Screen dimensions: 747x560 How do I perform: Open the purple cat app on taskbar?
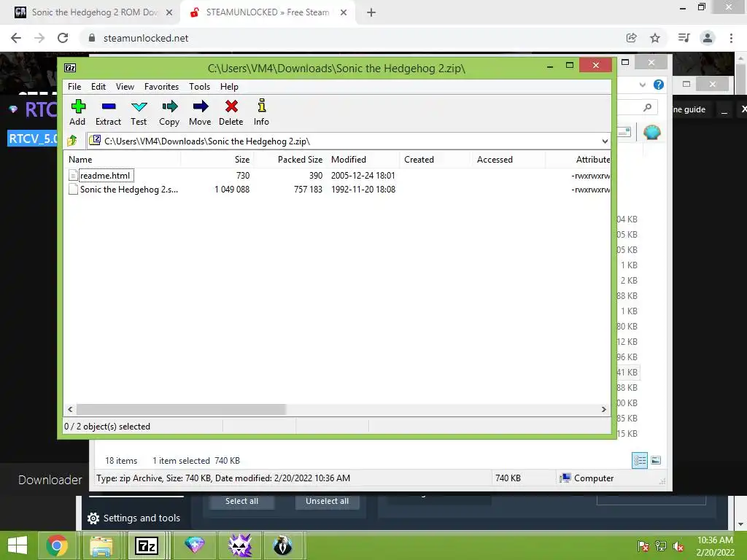(x=239, y=545)
